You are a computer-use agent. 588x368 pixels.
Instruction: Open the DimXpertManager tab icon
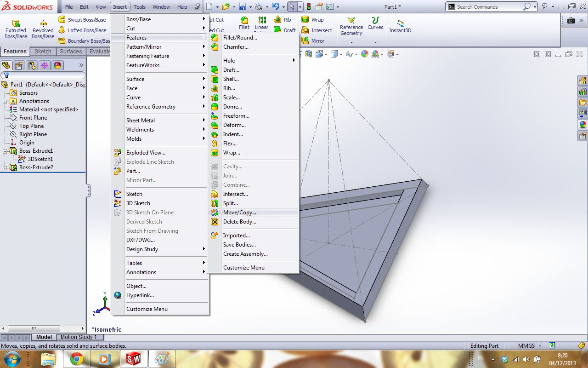coord(45,65)
